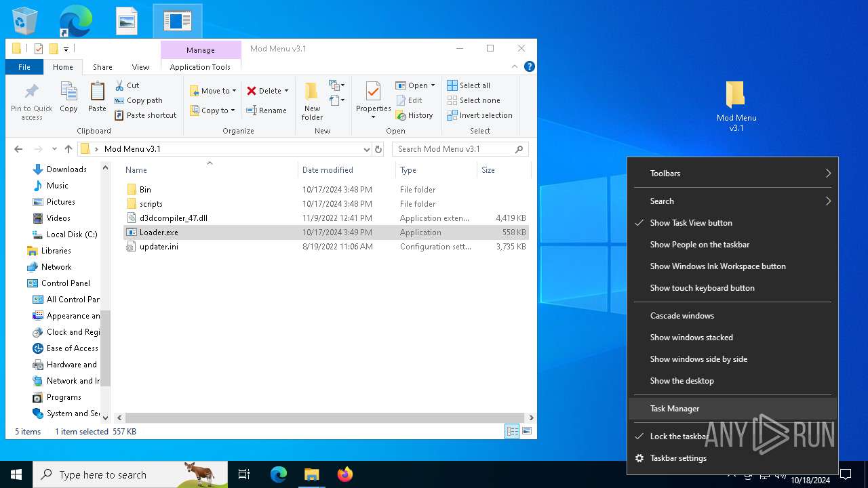Click Select none in ribbon

[x=473, y=100]
